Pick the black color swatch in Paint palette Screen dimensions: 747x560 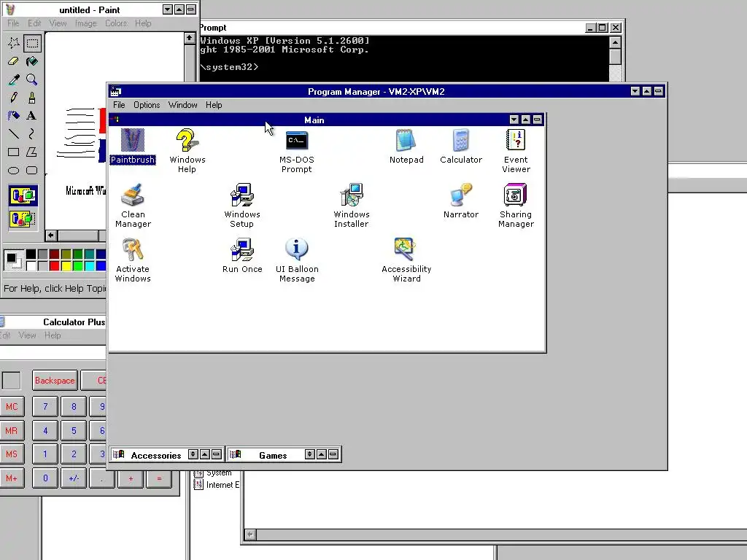coord(31,254)
